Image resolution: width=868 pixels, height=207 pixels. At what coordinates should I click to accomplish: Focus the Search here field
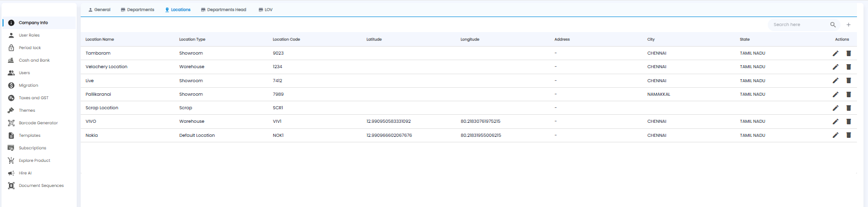point(799,25)
